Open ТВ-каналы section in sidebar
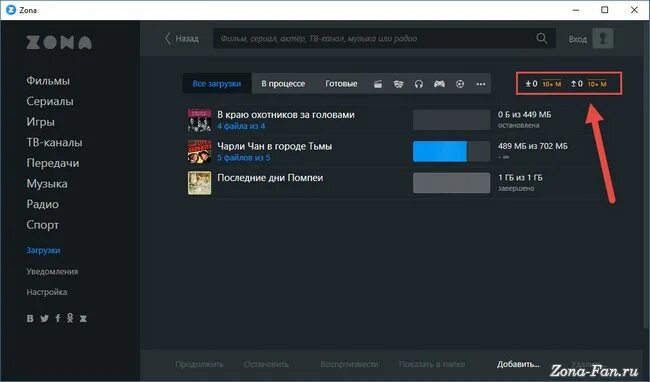Image resolution: width=650 pixels, height=382 pixels. pos(54,143)
